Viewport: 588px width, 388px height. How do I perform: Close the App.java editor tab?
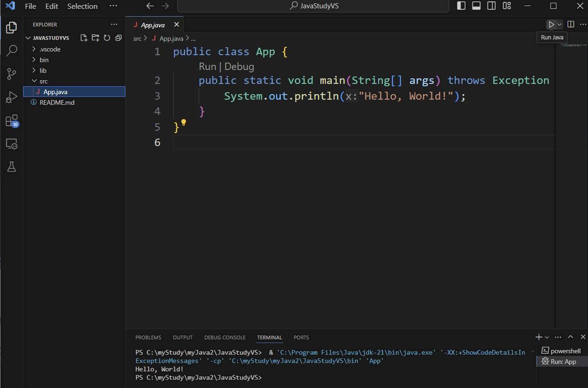[176, 25]
